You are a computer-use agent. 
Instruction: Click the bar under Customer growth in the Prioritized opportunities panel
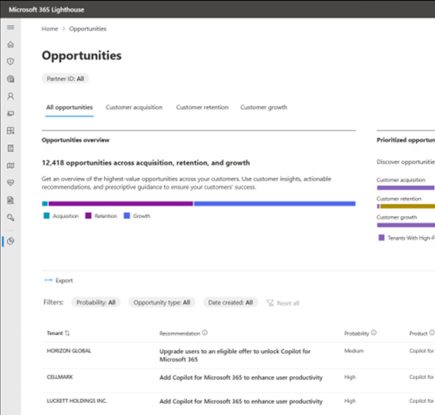point(406,225)
